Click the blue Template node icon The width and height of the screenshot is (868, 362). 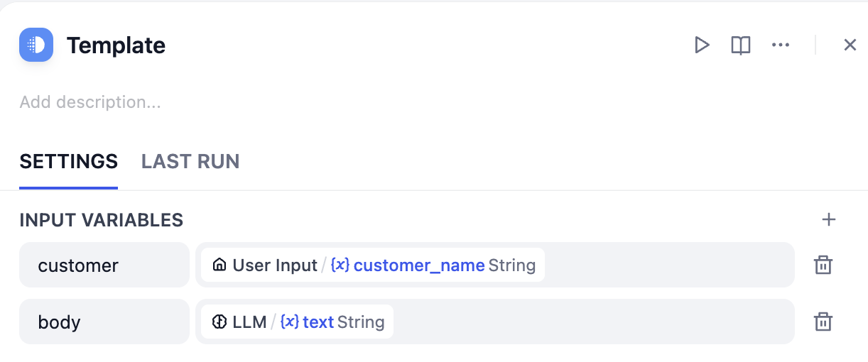coord(36,45)
